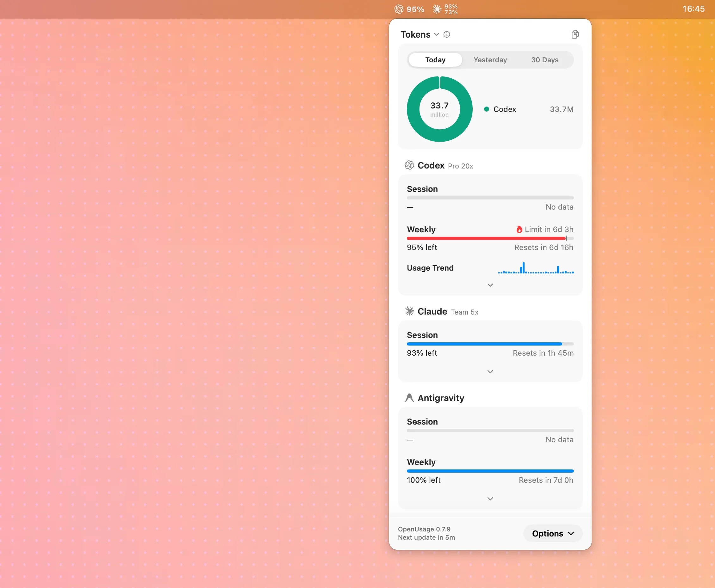
Task: Click the green Codex legend dot
Action: 487,109
